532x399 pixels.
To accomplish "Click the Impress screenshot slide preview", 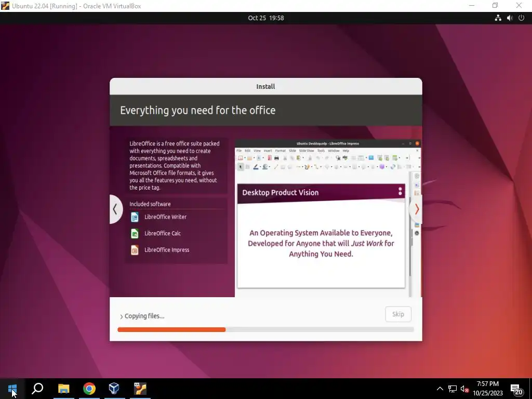I will click(x=321, y=236).
